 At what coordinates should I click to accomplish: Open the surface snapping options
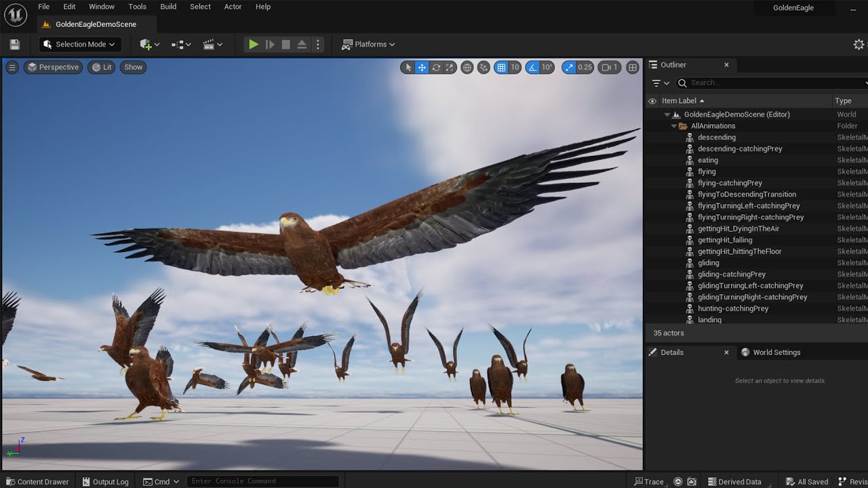pyautogui.click(x=484, y=67)
